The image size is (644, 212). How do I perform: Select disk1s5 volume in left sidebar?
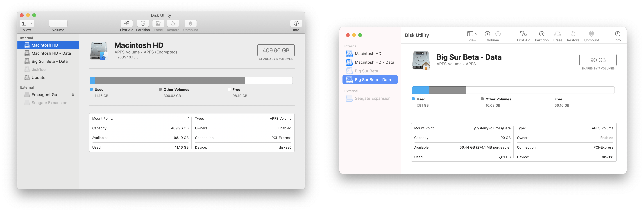click(48, 69)
